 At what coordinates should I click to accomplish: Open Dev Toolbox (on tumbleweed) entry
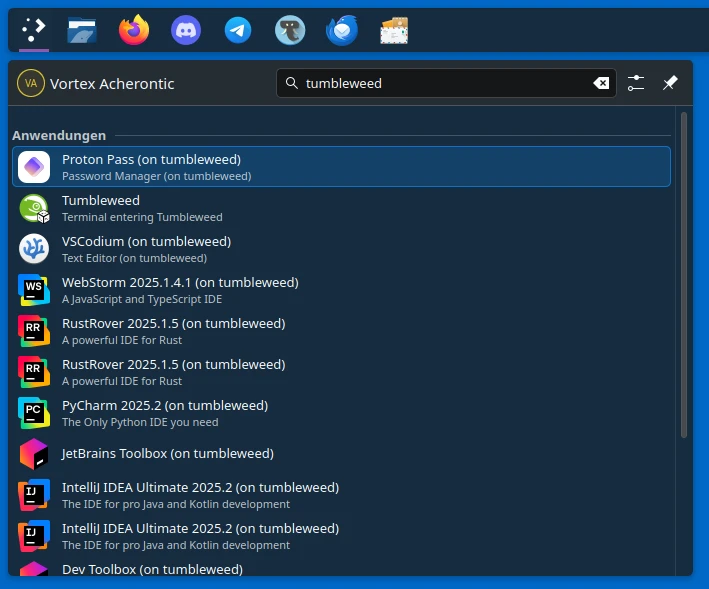tap(341, 568)
